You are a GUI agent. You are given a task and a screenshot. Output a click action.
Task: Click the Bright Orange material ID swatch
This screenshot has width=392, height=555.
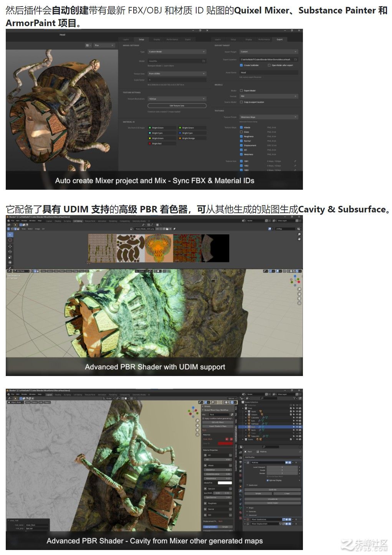pos(180,138)
